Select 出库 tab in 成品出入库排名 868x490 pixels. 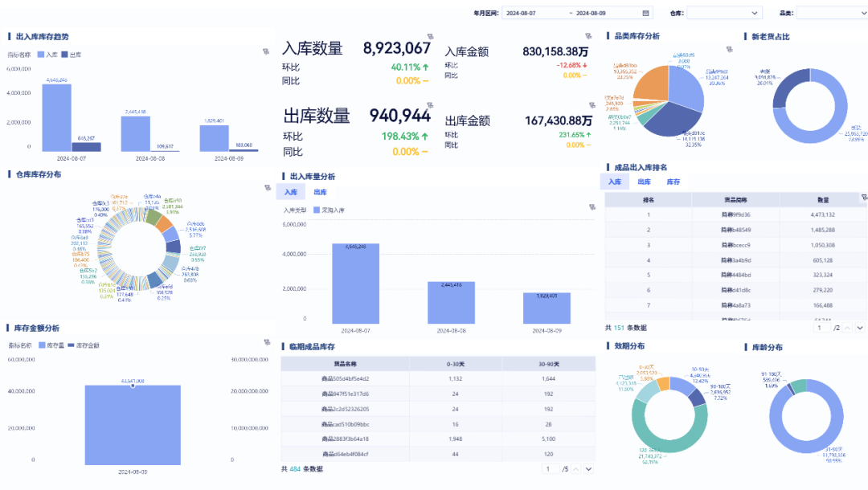644,182
